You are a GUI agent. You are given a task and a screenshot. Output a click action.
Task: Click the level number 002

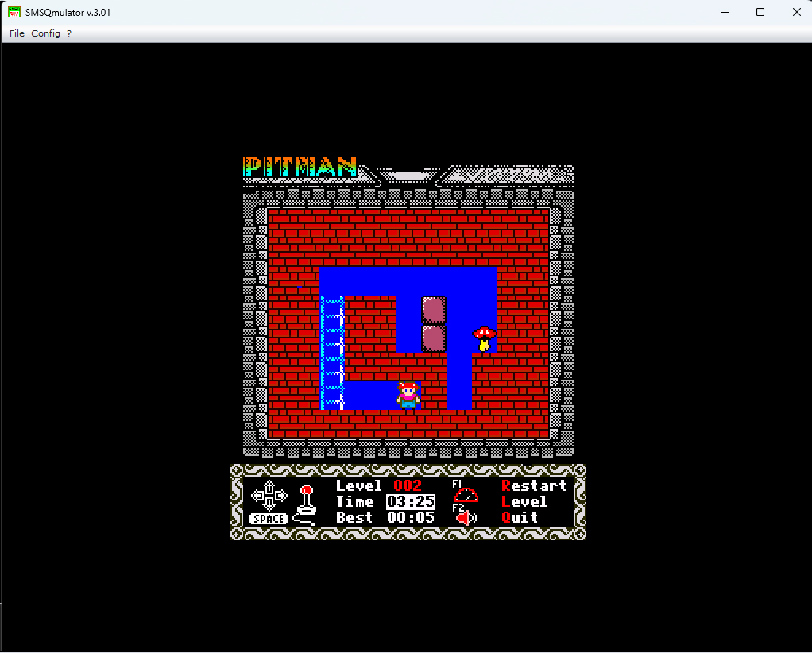(x=408, y=485)
